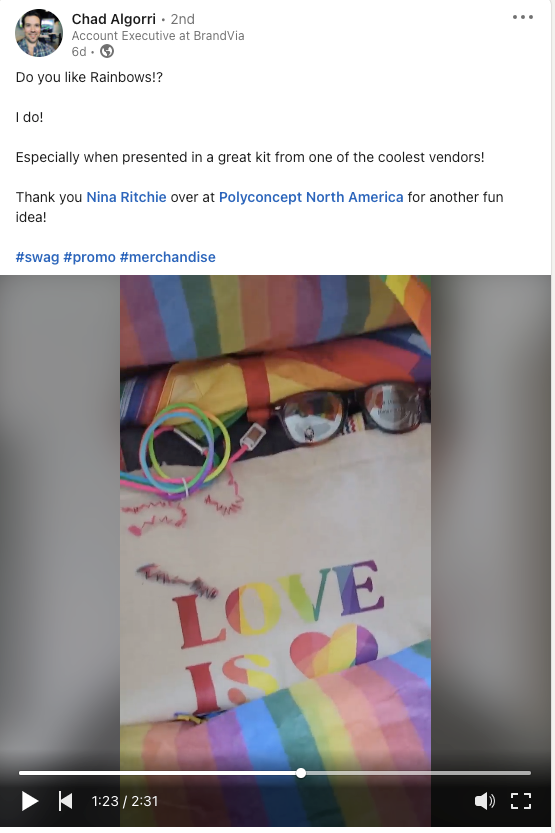Image resolution: width=555 pixels, height=833 pixels.
Task: Click the 2nd degree connection label
Action: (x=183, y=19)
